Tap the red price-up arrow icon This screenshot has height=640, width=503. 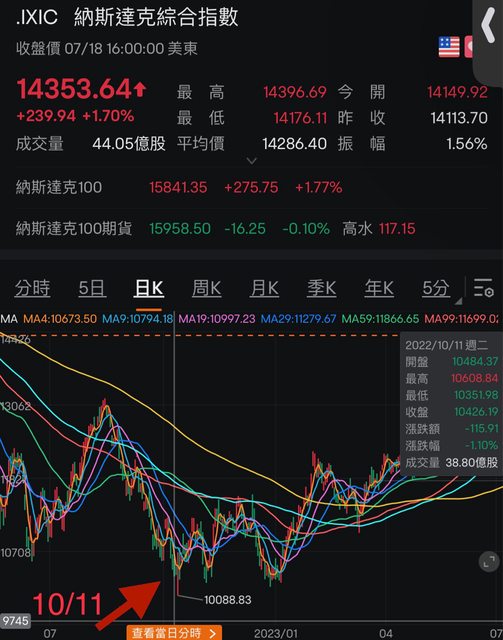pos(140,89)
